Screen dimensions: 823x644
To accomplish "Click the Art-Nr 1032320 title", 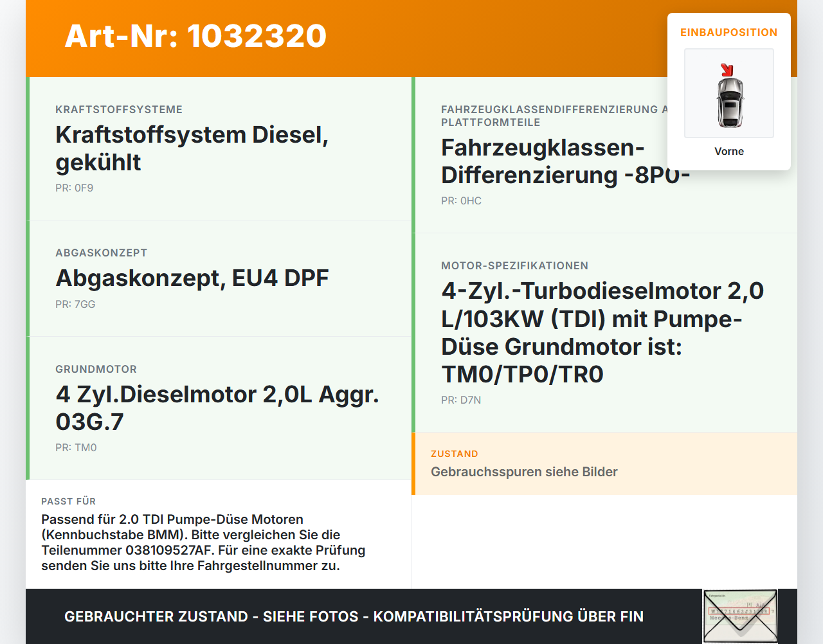I will click(x=195, y=36).
